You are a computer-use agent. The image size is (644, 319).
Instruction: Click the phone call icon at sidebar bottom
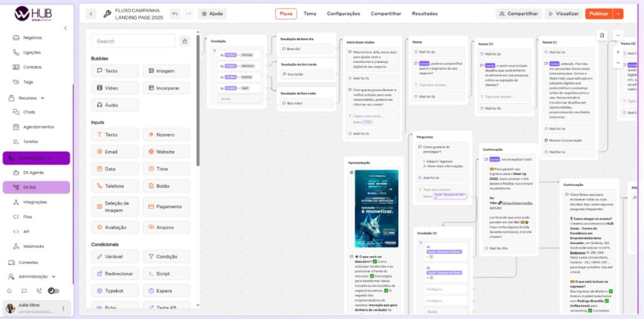pos(38,291)
